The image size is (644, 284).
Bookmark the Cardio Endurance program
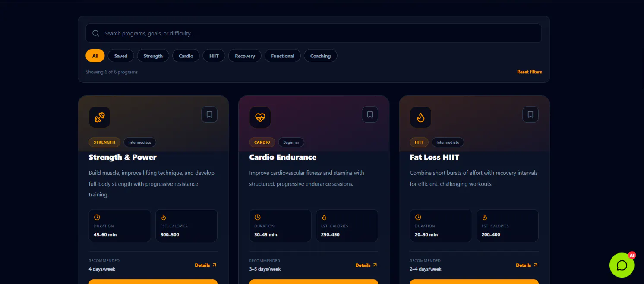pyautogui.click(x=370, y=114)
